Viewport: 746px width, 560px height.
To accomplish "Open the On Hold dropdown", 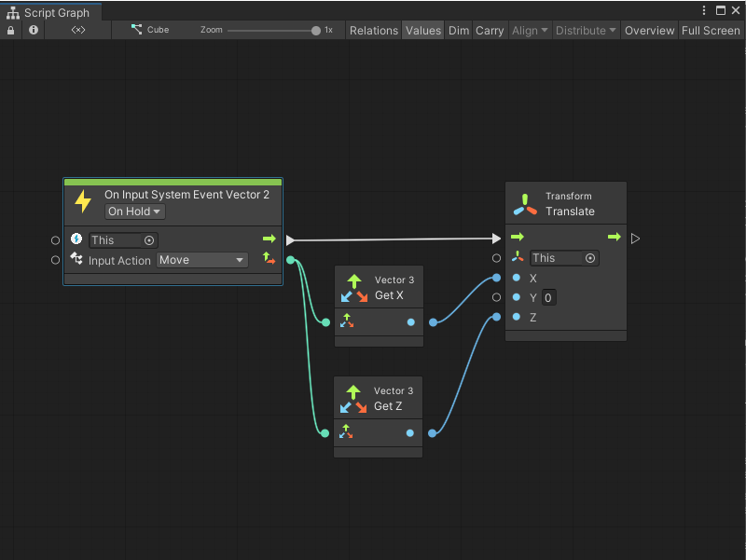I will [x=133, y=212].
